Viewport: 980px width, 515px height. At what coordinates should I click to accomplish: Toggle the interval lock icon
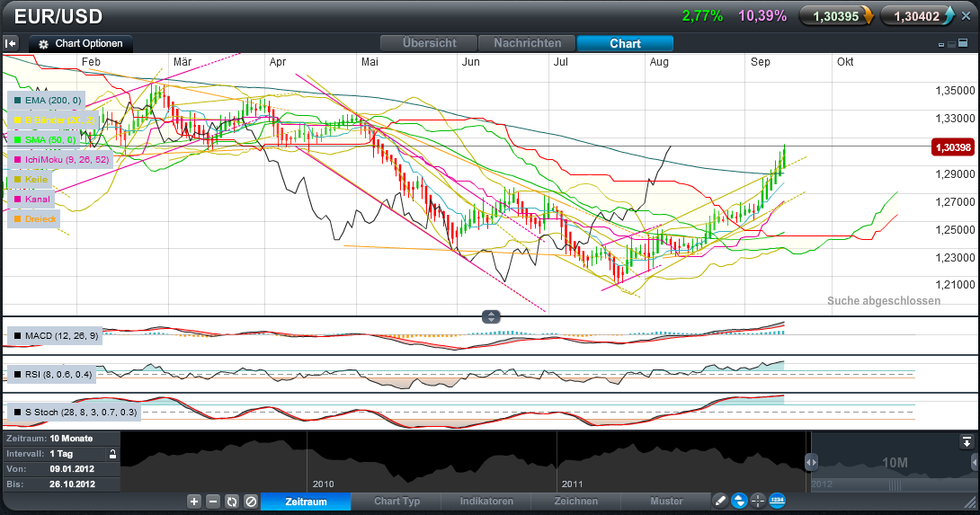pos(112,454)
